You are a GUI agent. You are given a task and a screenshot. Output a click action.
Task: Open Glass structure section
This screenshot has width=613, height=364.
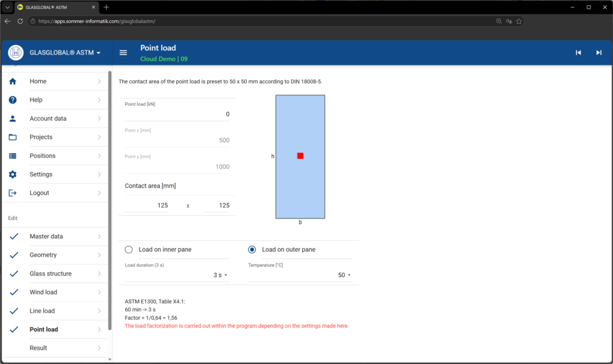(x=54, y=274)
